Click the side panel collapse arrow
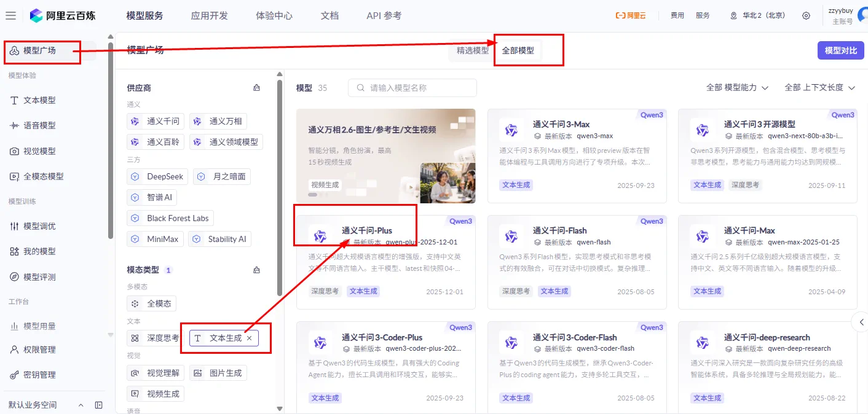The height and width of the screenshot is (414, 868). coord(861,322)
